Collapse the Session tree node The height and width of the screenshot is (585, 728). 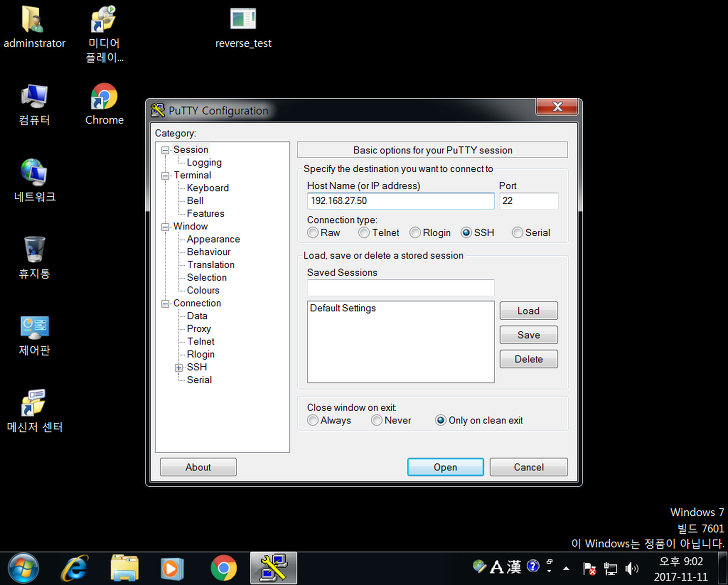click(165, 150)
